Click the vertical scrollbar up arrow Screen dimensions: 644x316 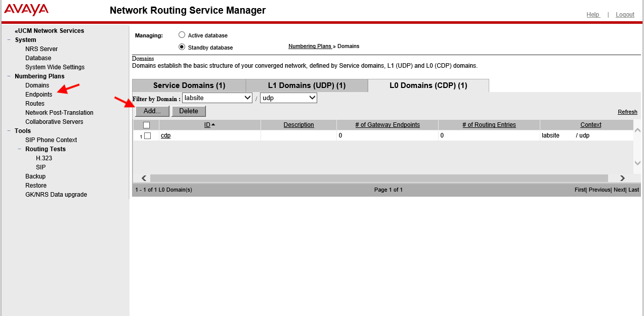[x=637, y=130]
